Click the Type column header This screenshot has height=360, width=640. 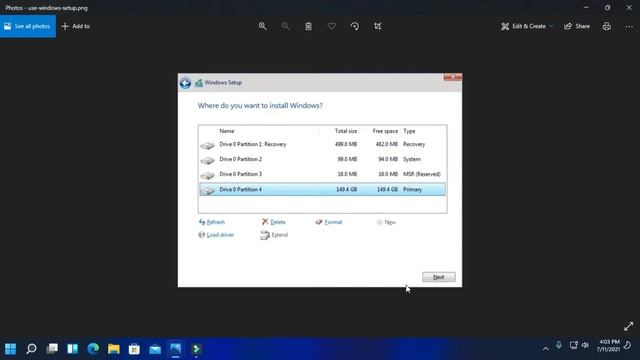pyautogui.click(x=409, y=131)
